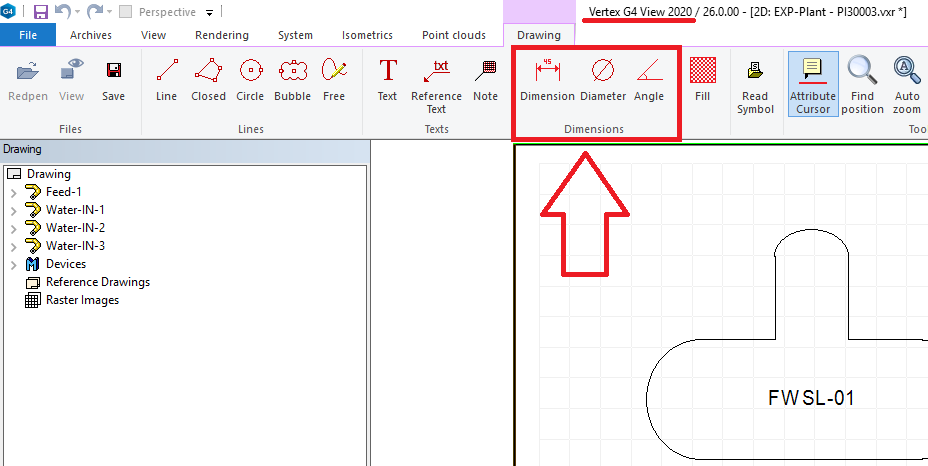Expand the Water-IN-2 tree node
The width and height of the screenshot is (928, 466).
(x=13, y=228)
